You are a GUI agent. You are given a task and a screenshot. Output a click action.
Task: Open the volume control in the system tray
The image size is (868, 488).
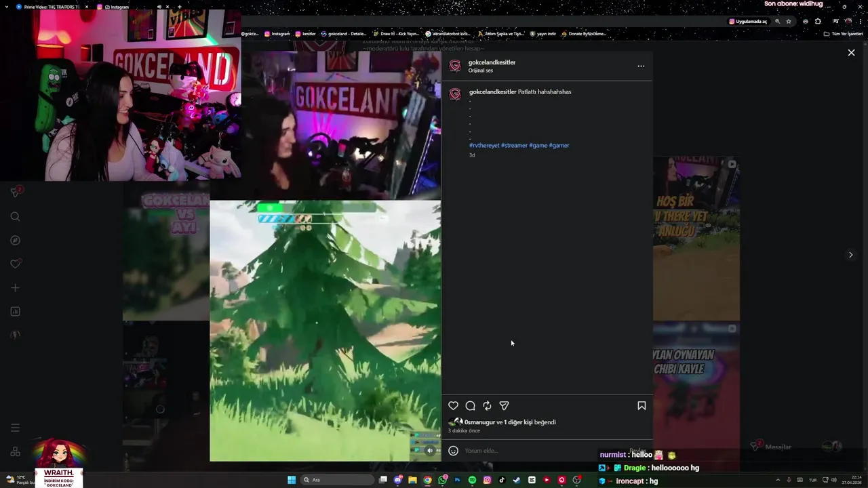(x=833, y=480)
